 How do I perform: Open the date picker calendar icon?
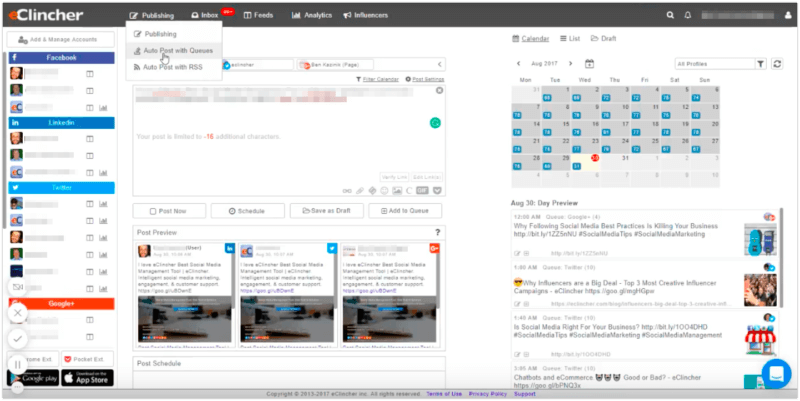tap(589, 64)
